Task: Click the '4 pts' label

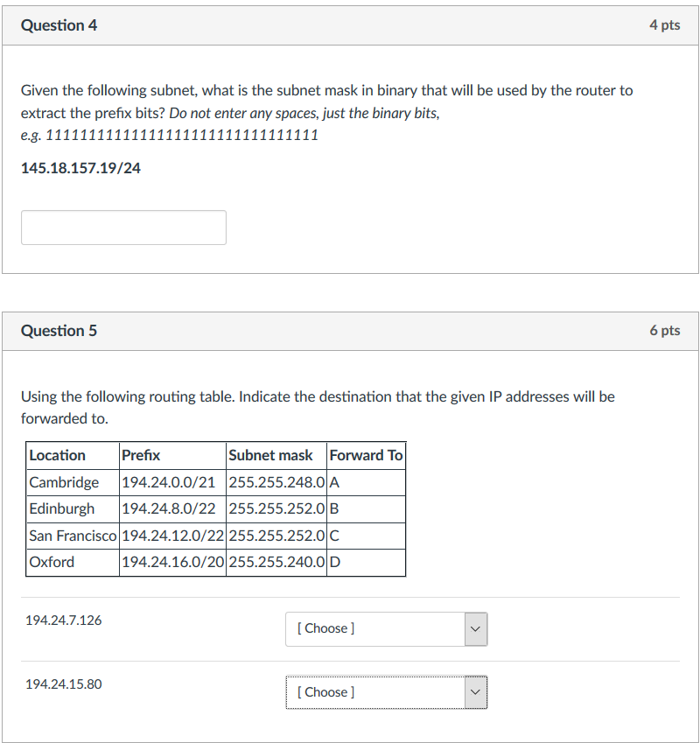Action: [664, 25]
